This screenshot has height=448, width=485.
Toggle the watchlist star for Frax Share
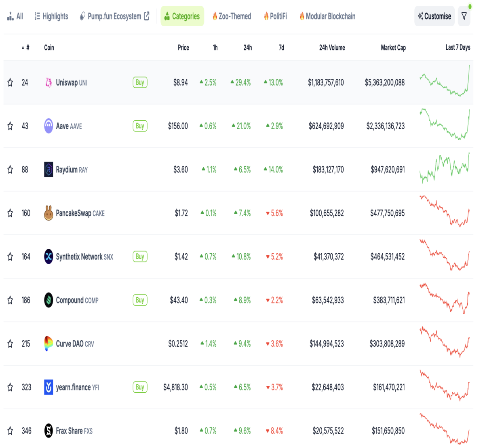(x=10, y=431)
